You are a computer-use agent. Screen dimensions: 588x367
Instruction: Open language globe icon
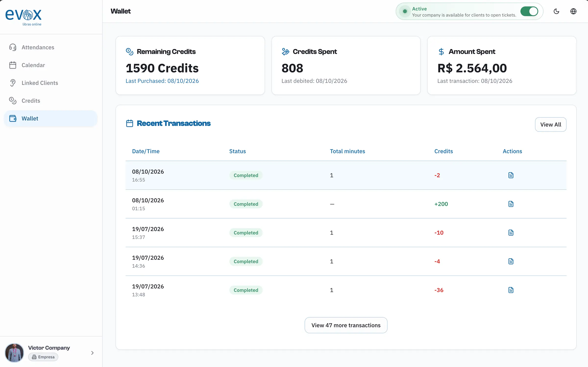573,11
